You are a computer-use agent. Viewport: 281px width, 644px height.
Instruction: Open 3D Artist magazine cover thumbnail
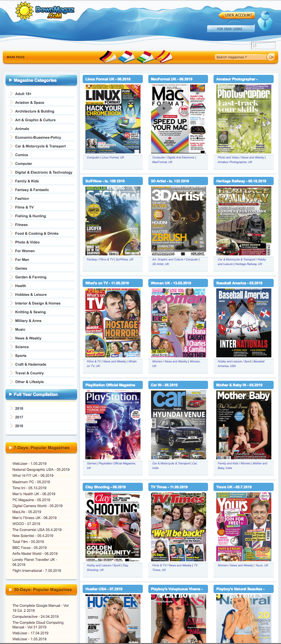tap(179, 221)
